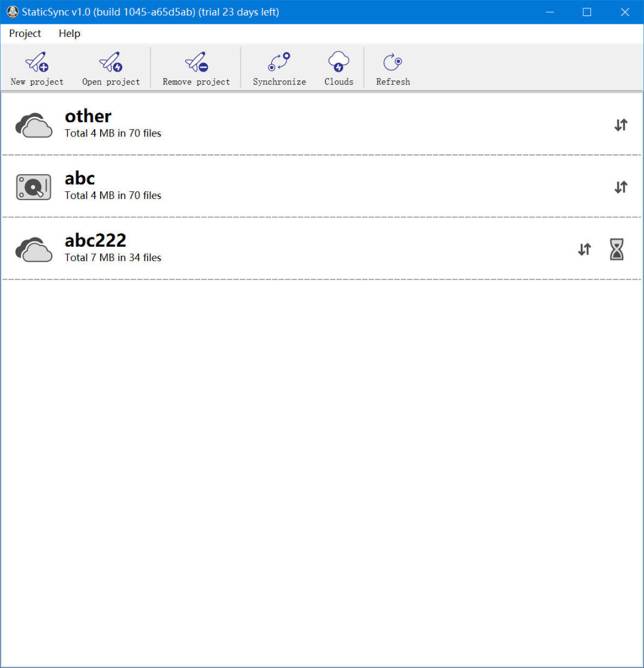Click 'Total 4 MB in 70 files' under abc
Viewport: 644px width, 668px height.
[113, 195]
